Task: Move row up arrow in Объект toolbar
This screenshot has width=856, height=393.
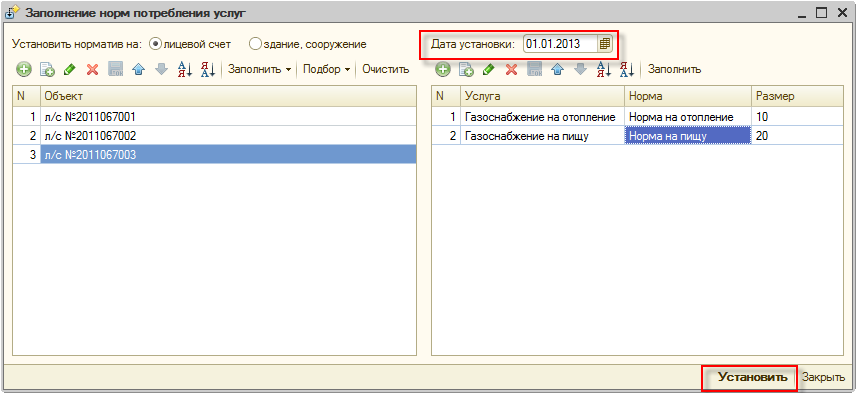Action: tap(139, 69)
